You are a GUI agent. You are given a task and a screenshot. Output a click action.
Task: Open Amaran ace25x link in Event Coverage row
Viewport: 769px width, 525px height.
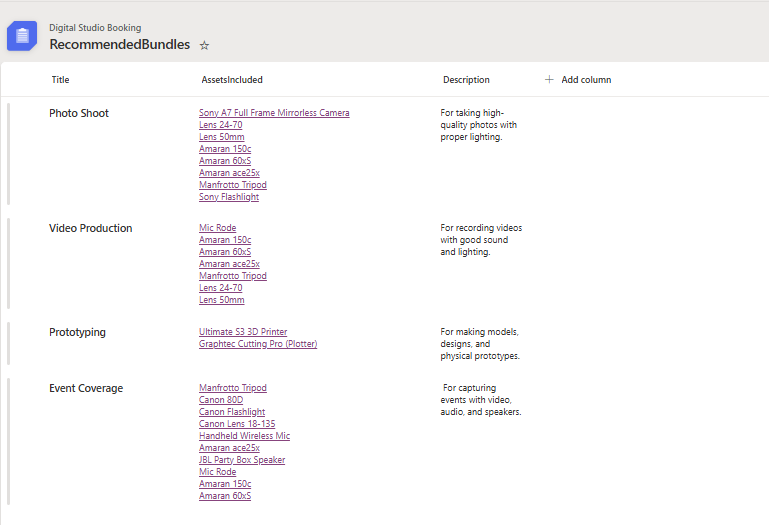(230, 448)
